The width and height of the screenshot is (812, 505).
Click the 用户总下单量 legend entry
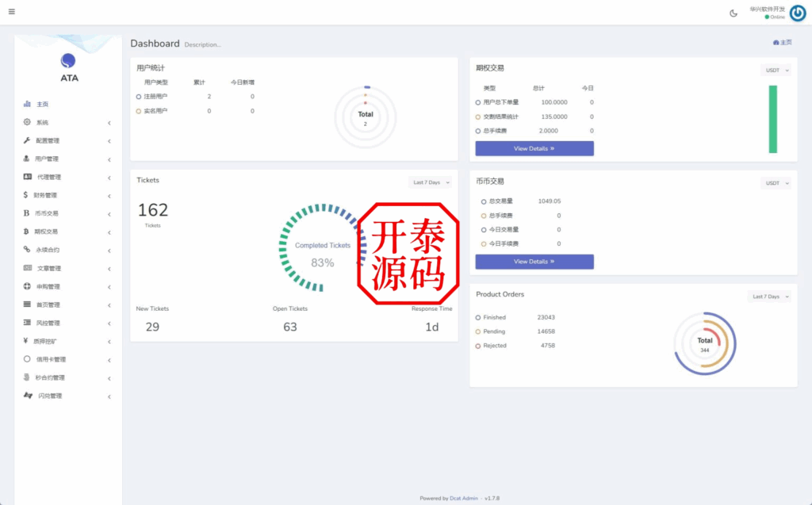[497, 102]
